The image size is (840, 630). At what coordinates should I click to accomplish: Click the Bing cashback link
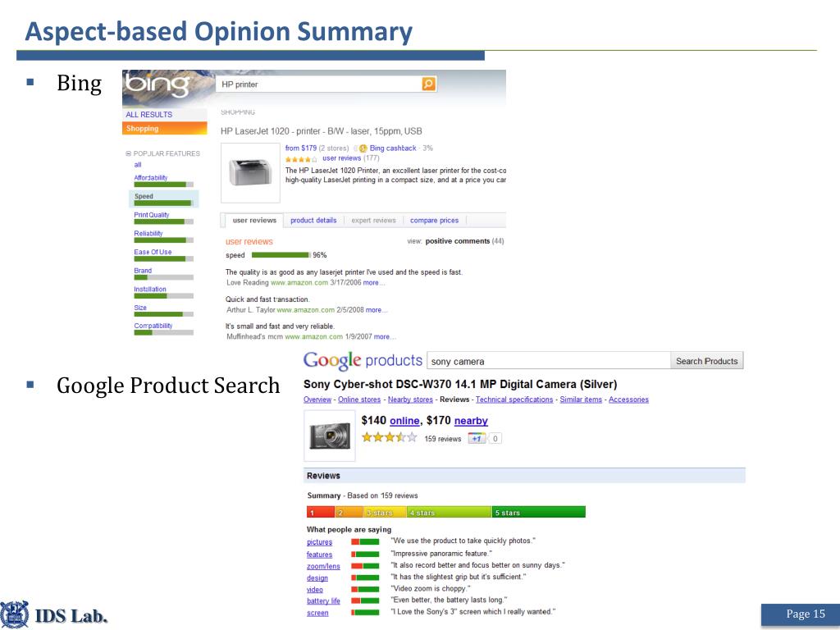click(x=393, y=148)
